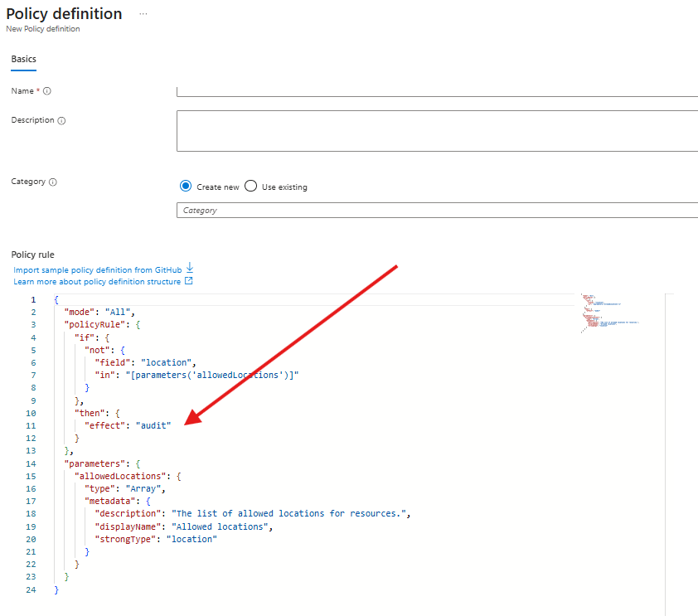698x616 pixels.
Task: Click line number 14 in the editor gutter
Action: tap(32, 463)
